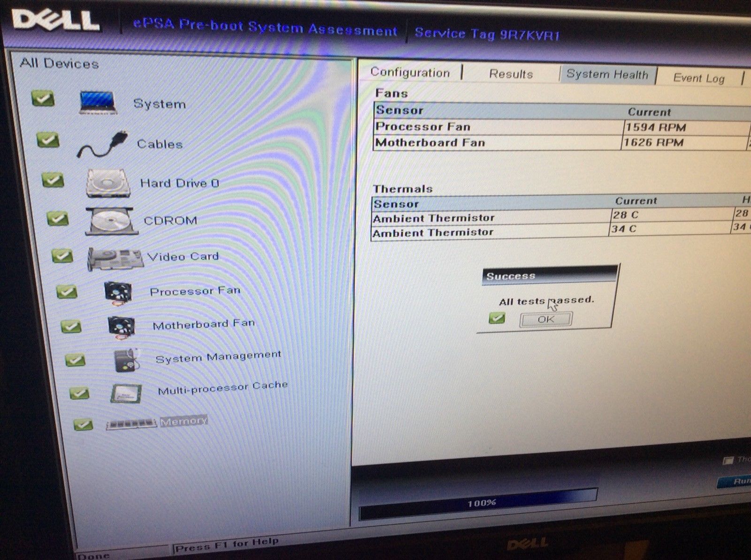Select the Processor Fan label in device list
751x560 pixels.
(x=195, y=291)
